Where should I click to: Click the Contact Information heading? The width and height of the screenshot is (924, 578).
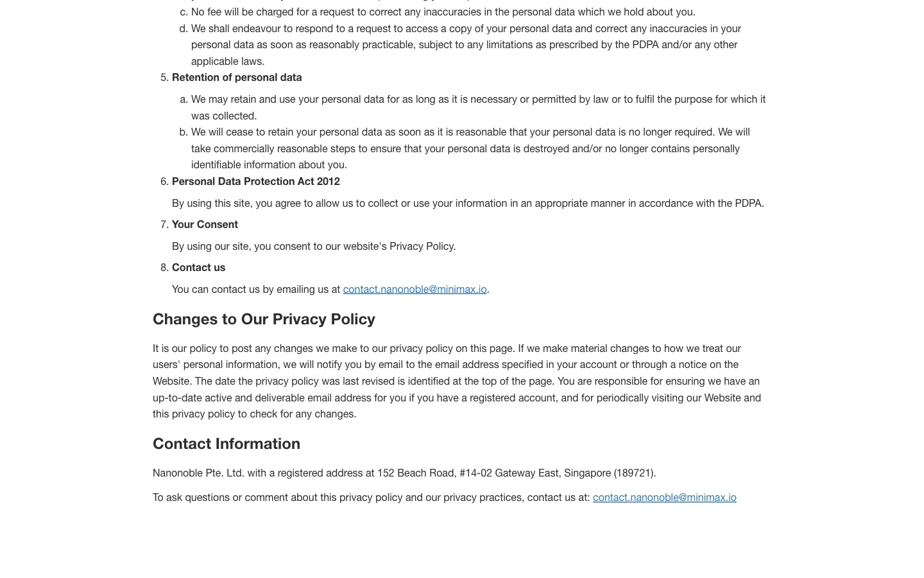pos(227,444)
